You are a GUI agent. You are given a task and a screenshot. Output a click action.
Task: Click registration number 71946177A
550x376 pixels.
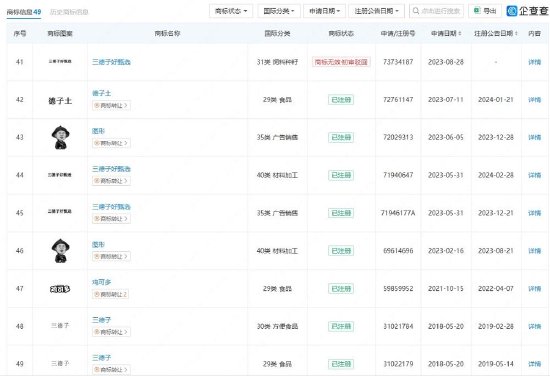398,213
